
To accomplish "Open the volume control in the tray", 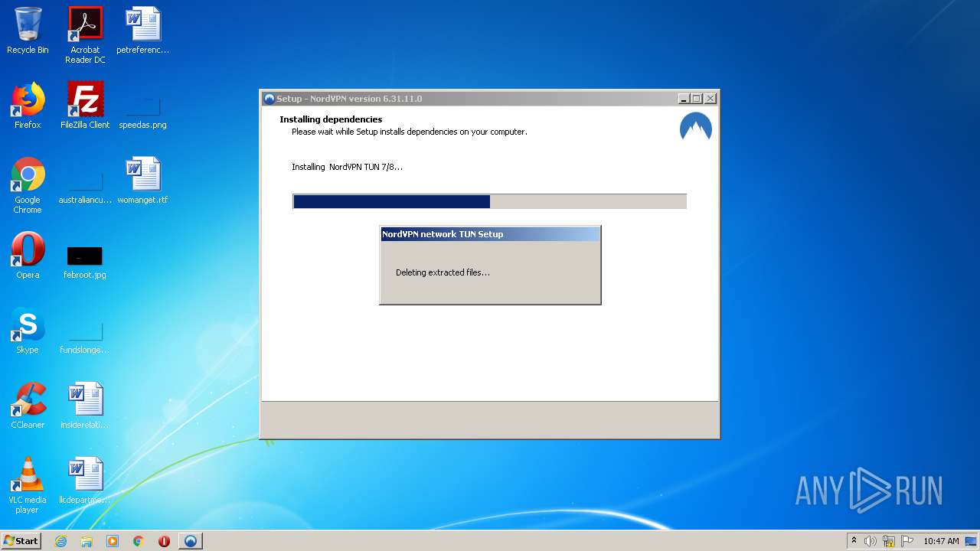I will (871, 541).
